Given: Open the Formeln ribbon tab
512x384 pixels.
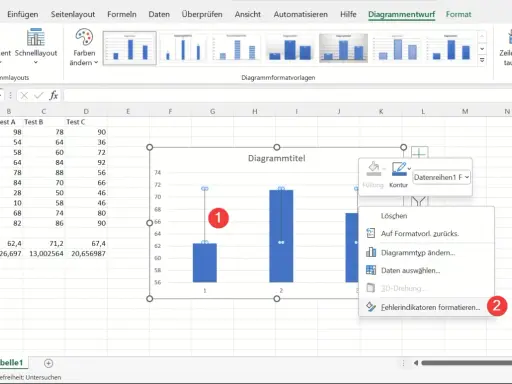Looking at the screenshot, I should [122, 14].
